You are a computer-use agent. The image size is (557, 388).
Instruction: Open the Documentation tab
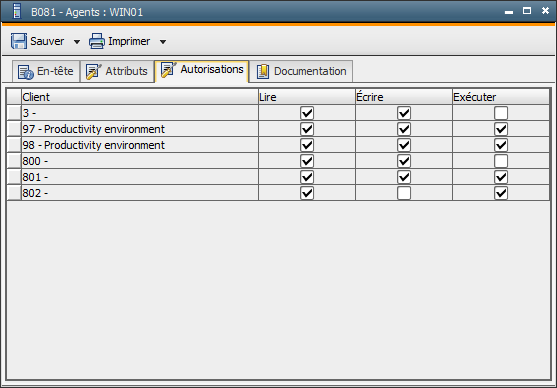(x=301, y=71)
